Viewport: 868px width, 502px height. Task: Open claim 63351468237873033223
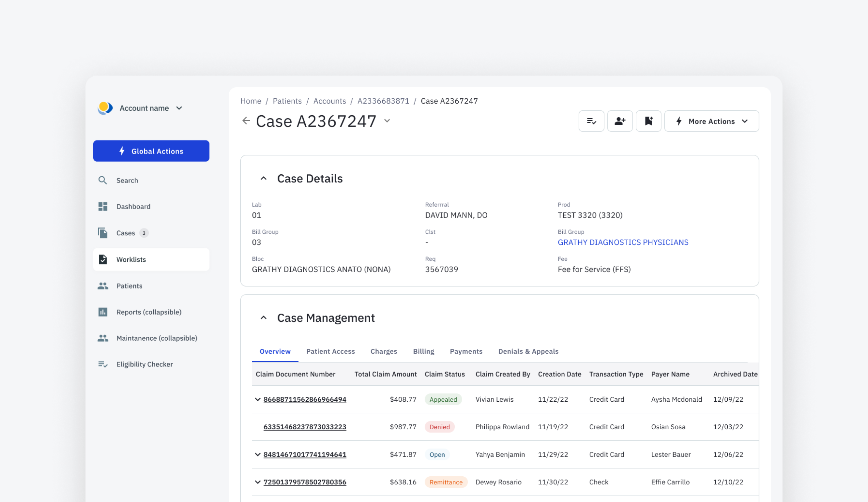tap(304, 427)
